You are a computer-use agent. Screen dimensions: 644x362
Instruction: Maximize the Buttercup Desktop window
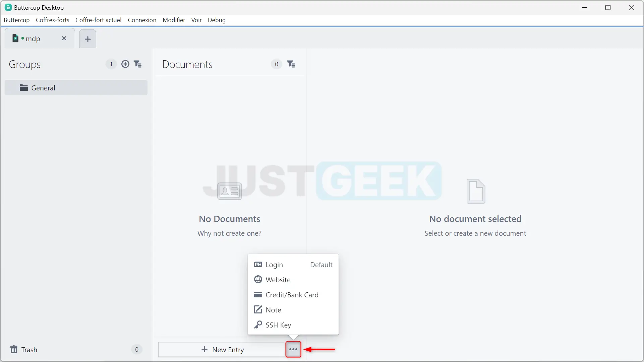[x=608, y=7]
